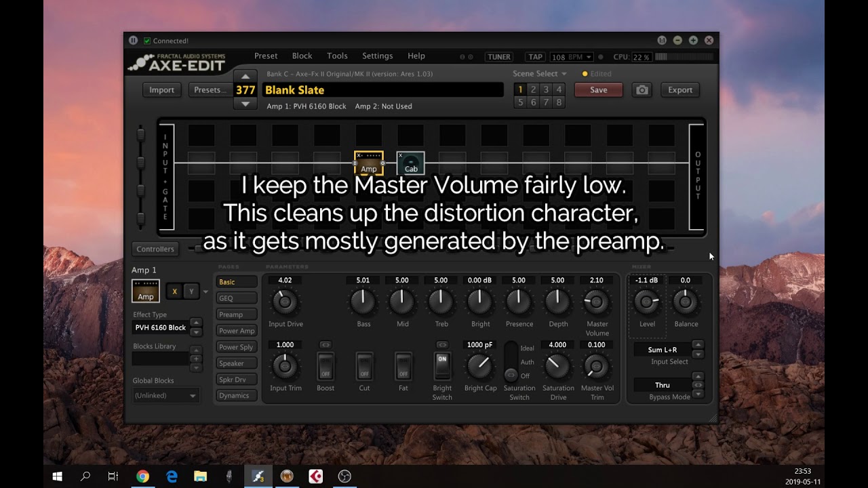The width and height of the screenshot is (868, 488).
Task: Select scene 1
Action: coord(520,89)
